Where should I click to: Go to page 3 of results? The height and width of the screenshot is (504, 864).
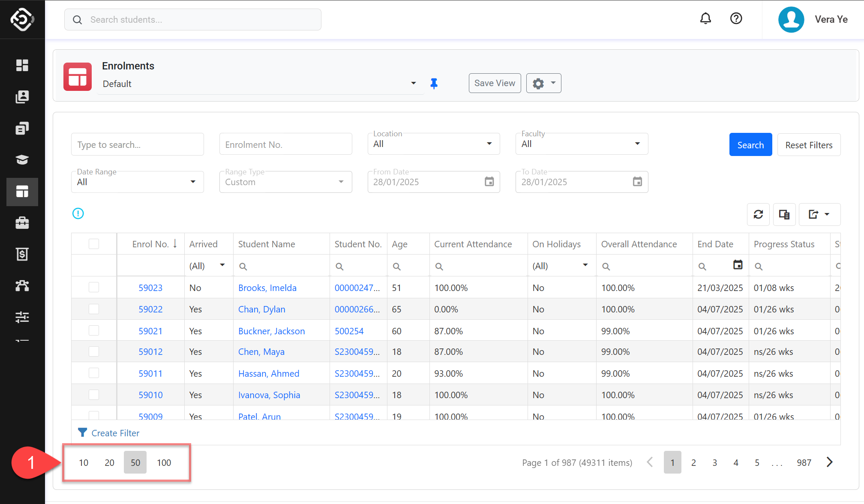[x=714, y=462]
